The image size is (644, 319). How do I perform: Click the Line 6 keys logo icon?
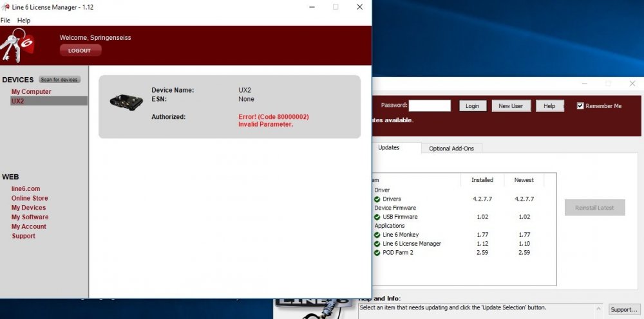17,46
